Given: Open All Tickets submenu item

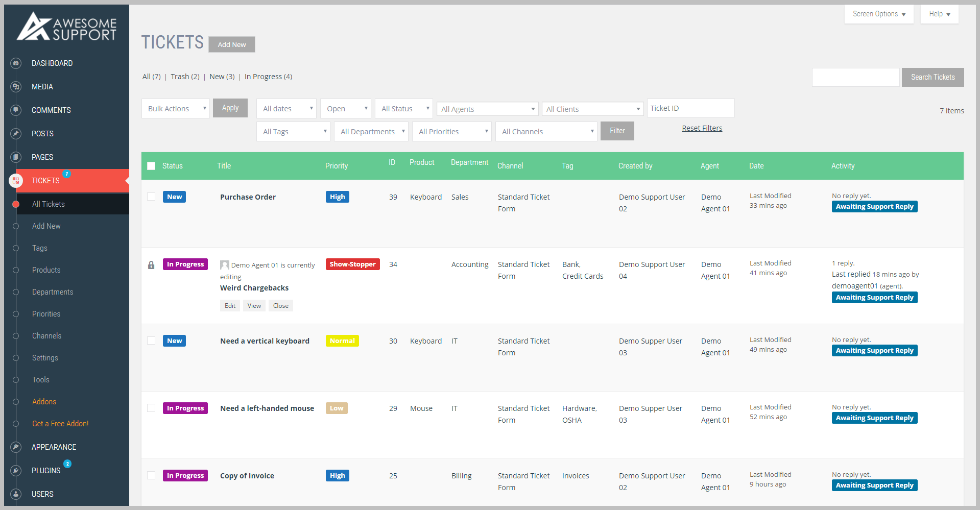Looking at the screenshot, I should 49,204.
